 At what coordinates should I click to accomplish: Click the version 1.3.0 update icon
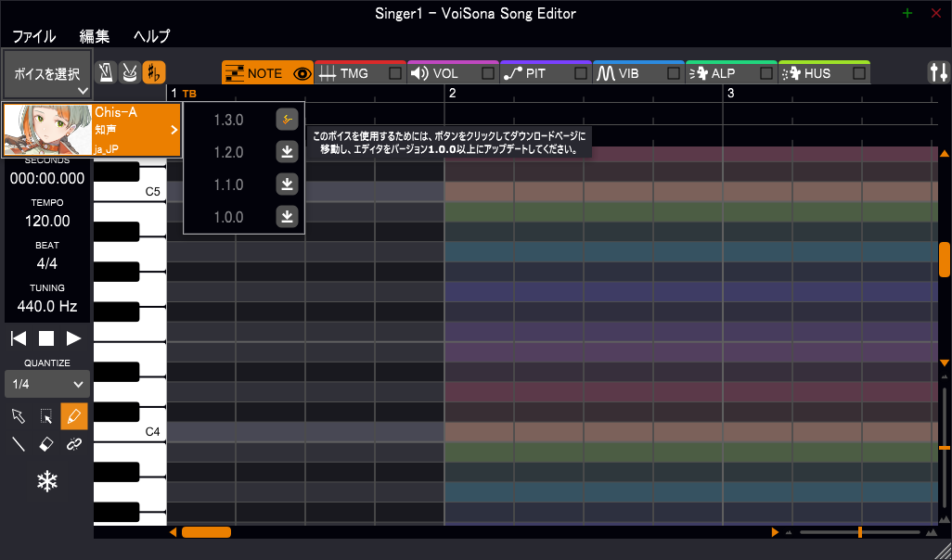pyautogui.click(x=288, y=120)
